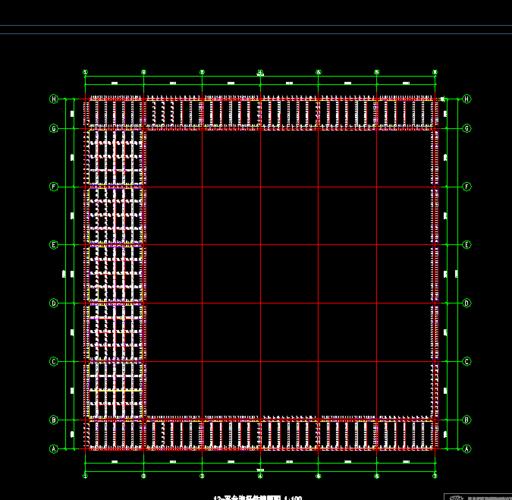The width and height of the screenshot is (512, 500).
Task: Select the left-side grid bubble E
Action: point(54,245)
